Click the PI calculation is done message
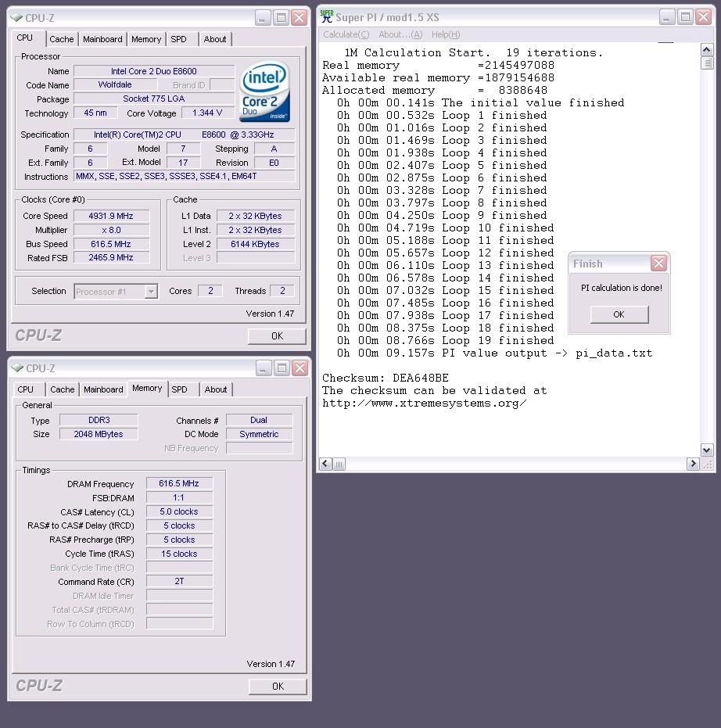721x728 pixels. click(x=621, y=288)
